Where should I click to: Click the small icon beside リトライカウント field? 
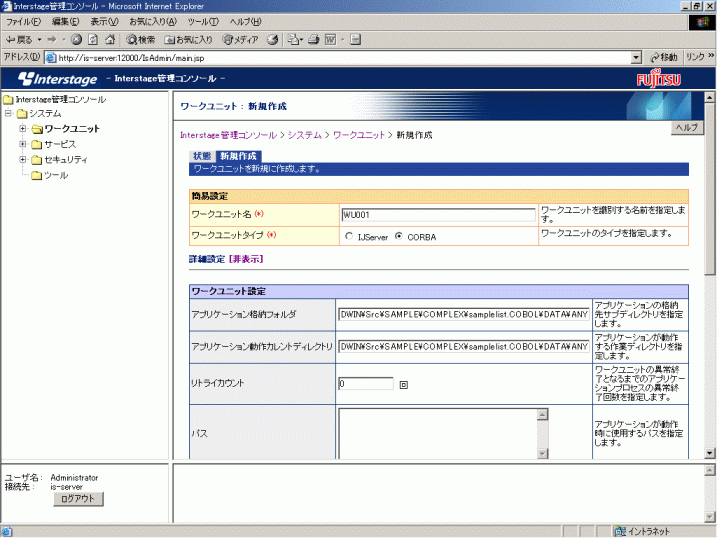(403, 385)
